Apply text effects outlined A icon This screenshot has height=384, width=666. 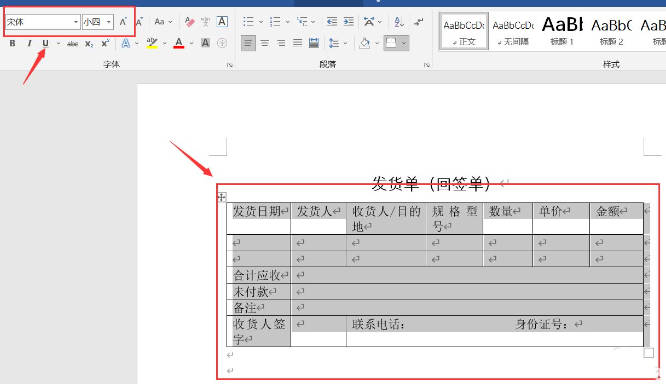pos(126,43)
